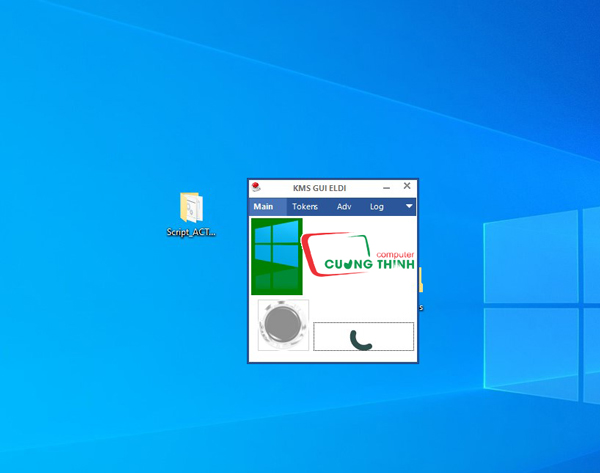Click the loading spinner status box
This screenshot has height=473, width=600.
pos(364,336)
